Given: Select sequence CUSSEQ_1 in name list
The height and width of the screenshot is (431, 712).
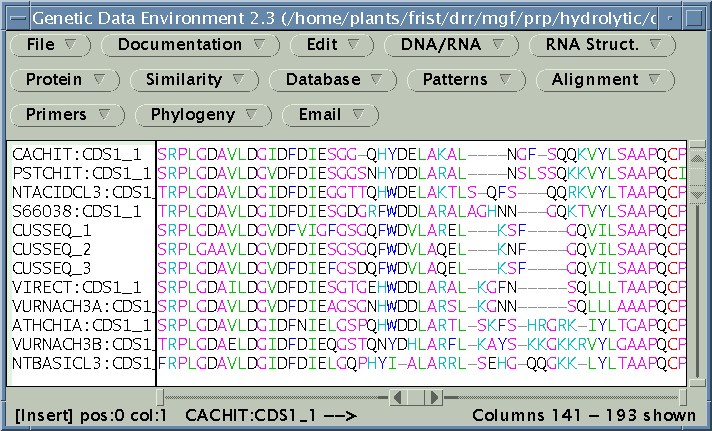Looking at the screenshot, I should (51, 231).
